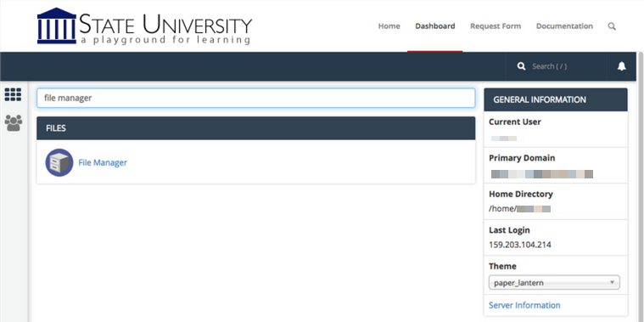Open the User Manager people icon

click(13, 123)
